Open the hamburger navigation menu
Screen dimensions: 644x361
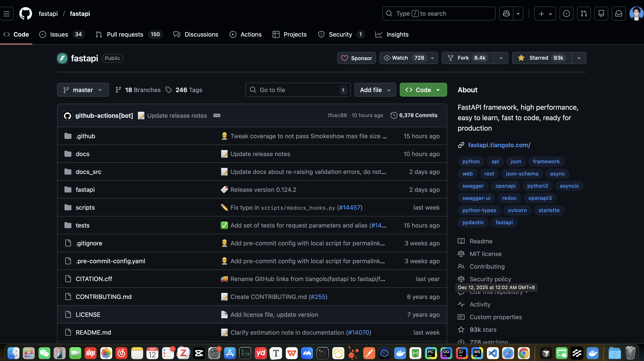7,13
